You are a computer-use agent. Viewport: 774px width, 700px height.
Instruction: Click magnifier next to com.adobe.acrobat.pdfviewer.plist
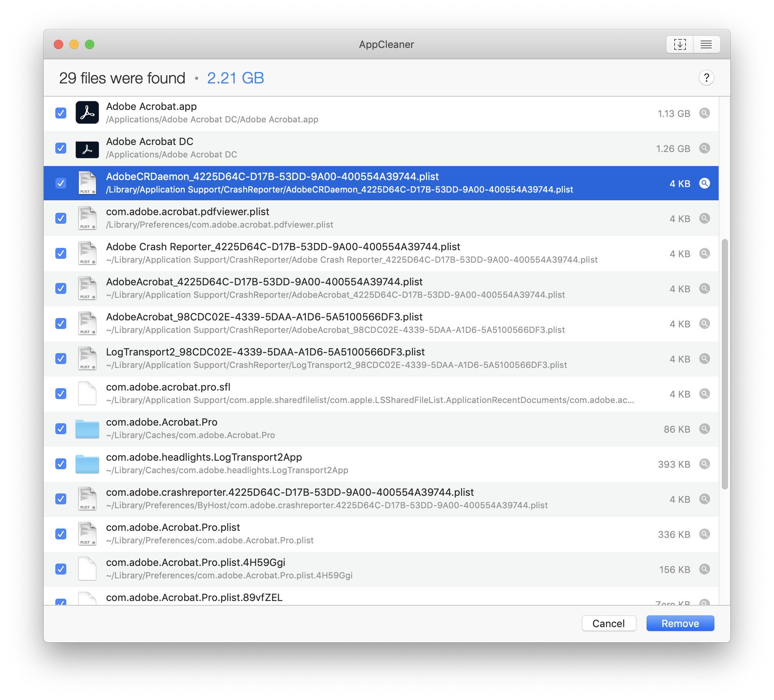(704, 219)
